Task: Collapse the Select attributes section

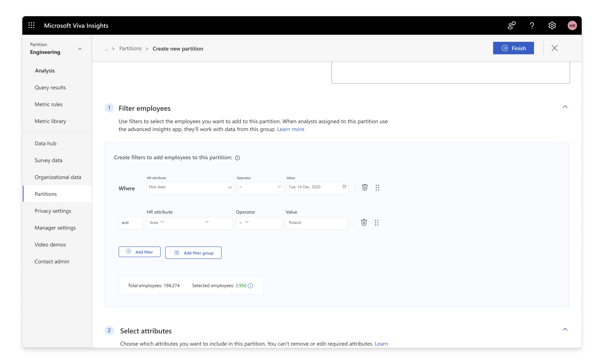Action: coord(565,330)
